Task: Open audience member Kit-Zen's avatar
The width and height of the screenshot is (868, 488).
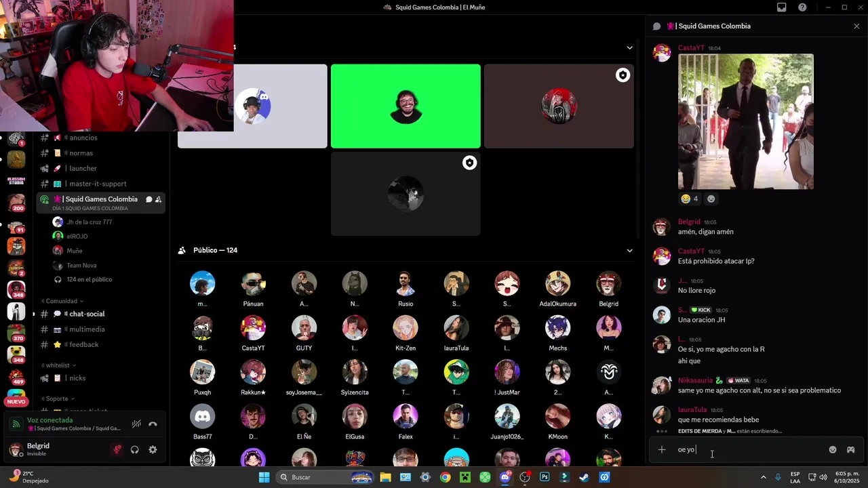Action: click(x=406, y=328)
